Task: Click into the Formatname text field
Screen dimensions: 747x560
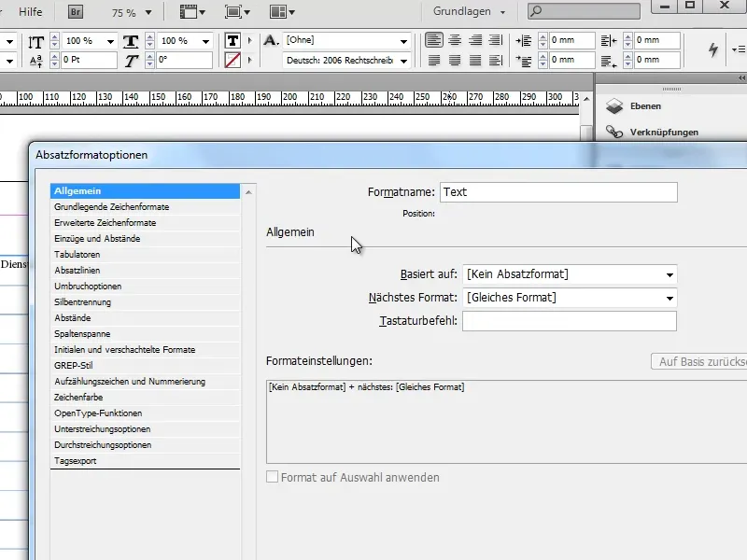Action: click(557, 192)
